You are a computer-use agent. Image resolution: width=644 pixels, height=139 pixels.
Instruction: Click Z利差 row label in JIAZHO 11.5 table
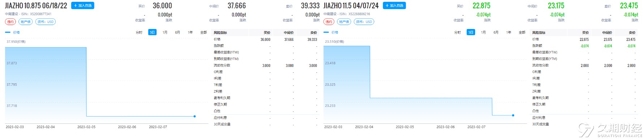pyautogui.click(x=536, y=92)
